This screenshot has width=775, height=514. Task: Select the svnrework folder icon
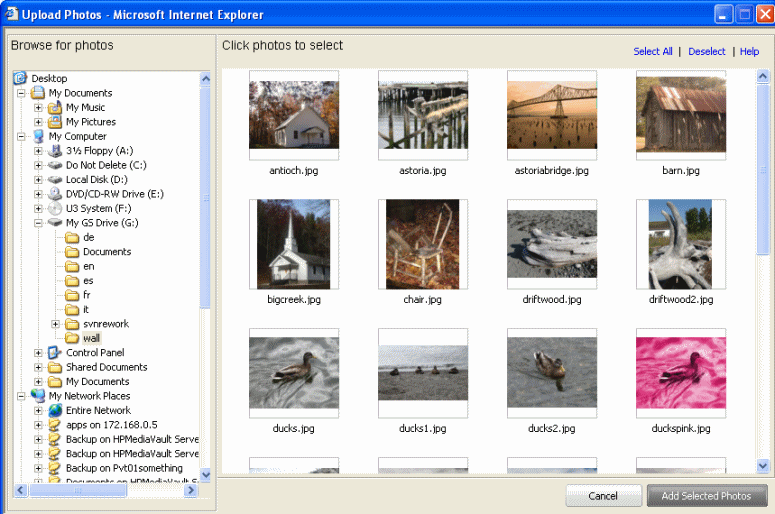click(x=72, y=324)
